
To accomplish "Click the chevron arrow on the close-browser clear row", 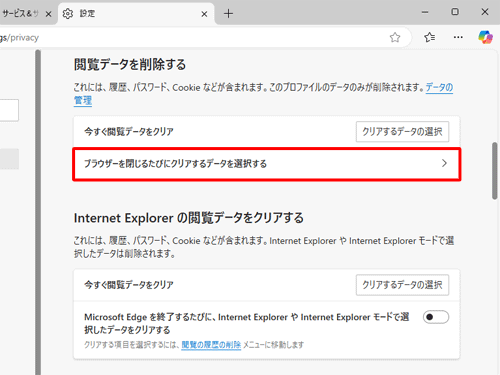I will [444, 163].
